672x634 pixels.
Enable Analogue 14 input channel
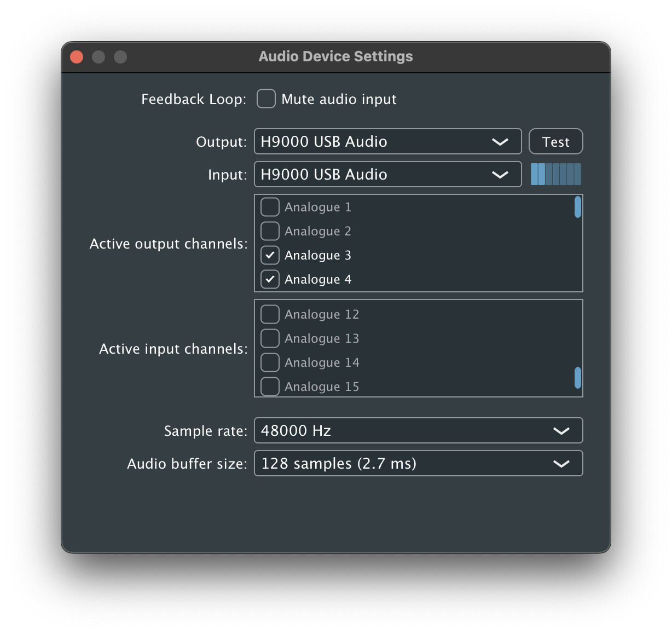270,363
